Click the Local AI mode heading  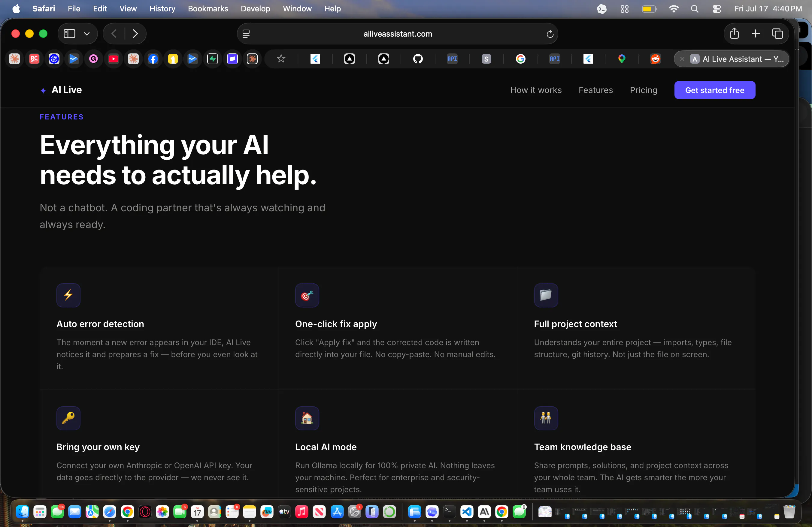[326, 447]
